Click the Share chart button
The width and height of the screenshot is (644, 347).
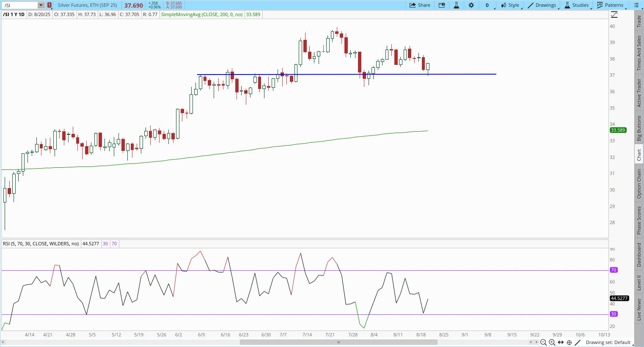tap(420, 5)
